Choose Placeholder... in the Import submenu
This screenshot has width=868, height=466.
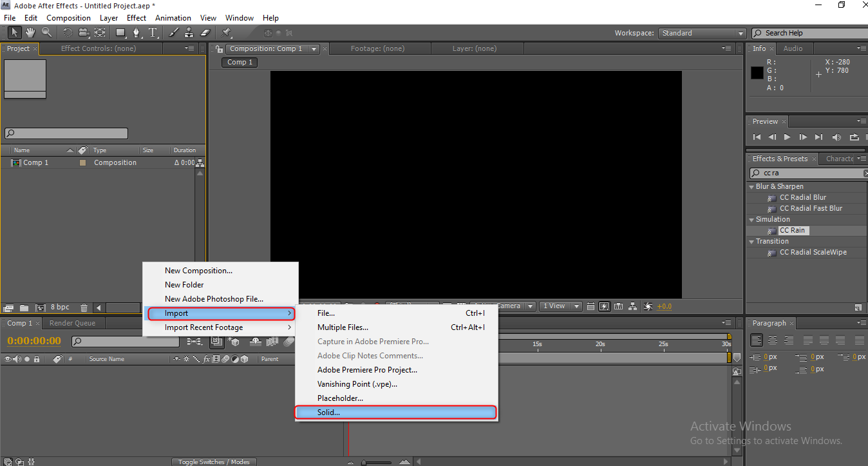coord(396,398)
